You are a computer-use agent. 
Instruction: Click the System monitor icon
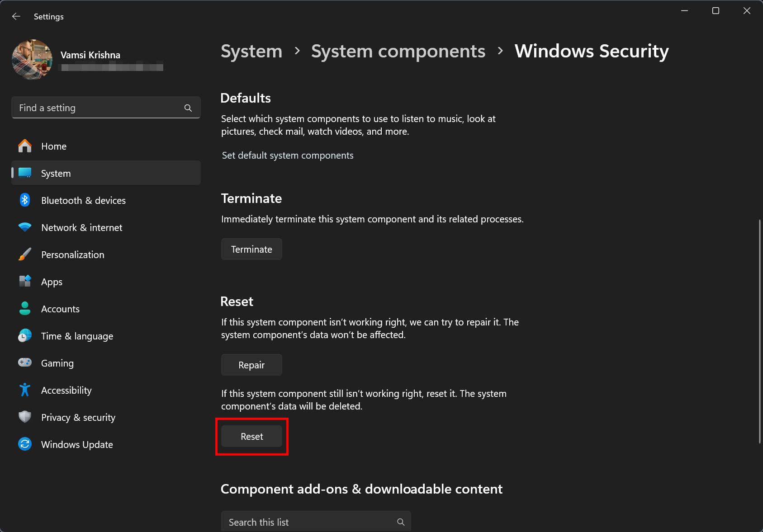(x=25, y=173)
